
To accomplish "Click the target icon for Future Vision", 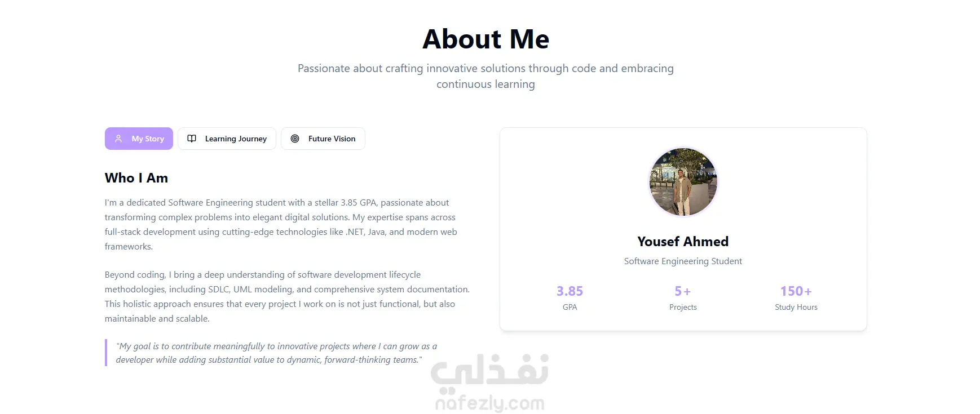I will [x=295, y=139].
